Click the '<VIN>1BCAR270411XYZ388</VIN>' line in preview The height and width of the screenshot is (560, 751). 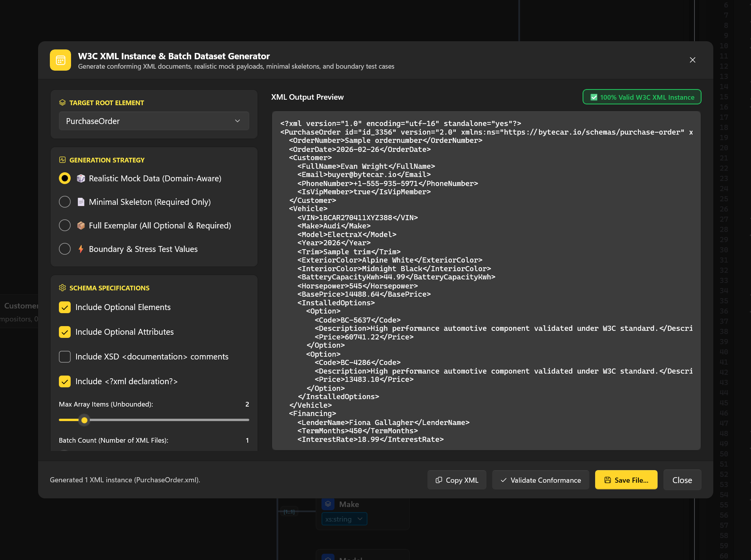[358, 217]
